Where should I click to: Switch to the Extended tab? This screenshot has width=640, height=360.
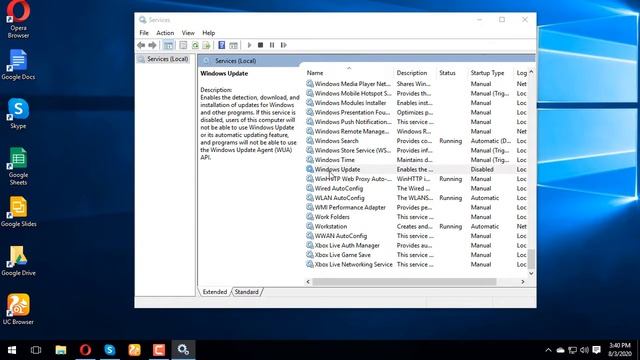pos(215,292)
